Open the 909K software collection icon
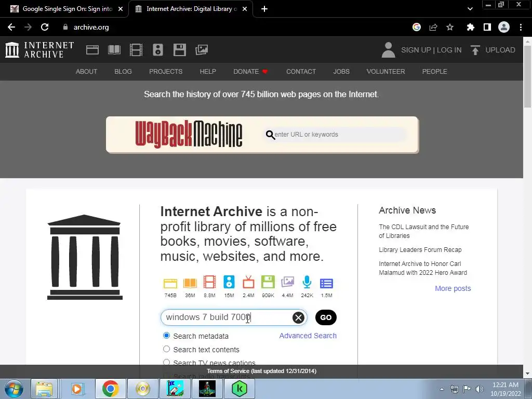The image size is (532, 399). tap(268, 282)
